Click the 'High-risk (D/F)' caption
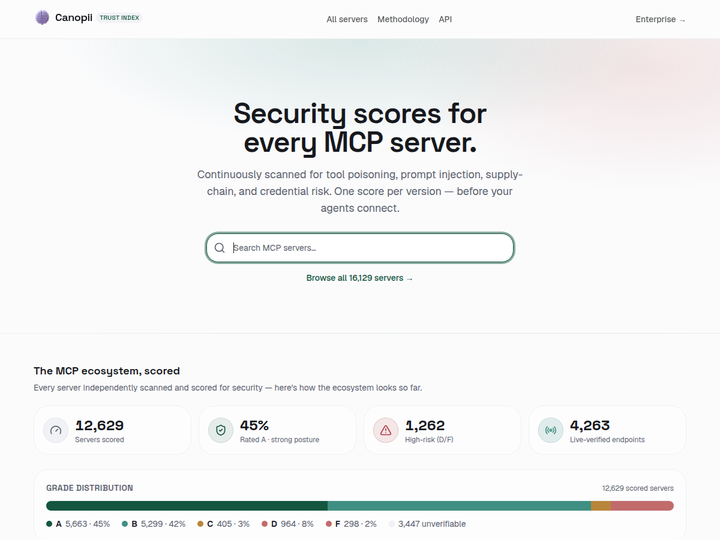Viewport: 720px width, 540px height. [429, 440]
